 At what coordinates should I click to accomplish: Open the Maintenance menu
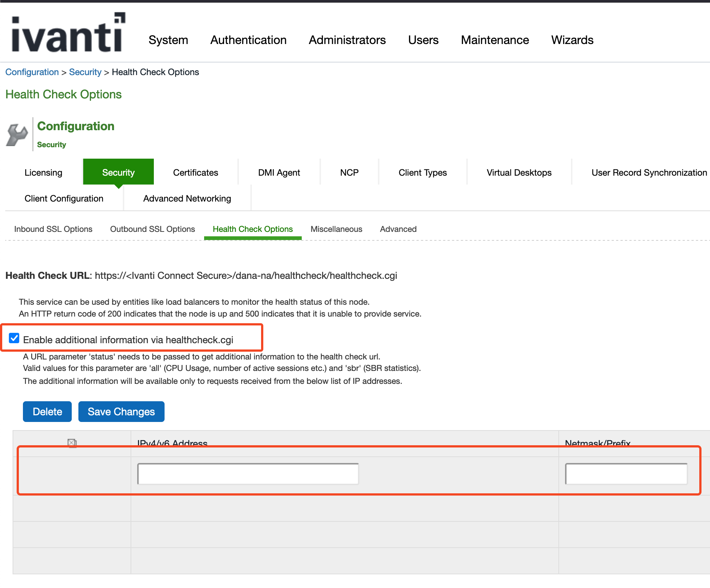pos(495,40)
